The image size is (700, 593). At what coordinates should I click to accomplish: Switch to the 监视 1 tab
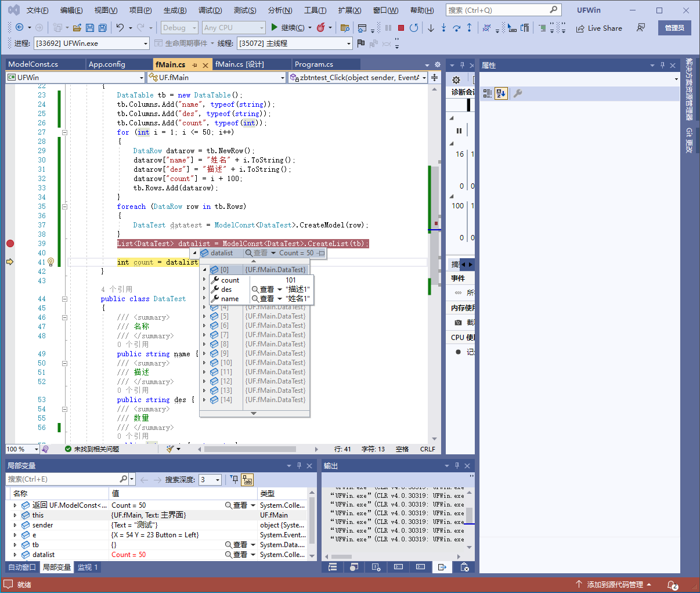tap(88, 567)
